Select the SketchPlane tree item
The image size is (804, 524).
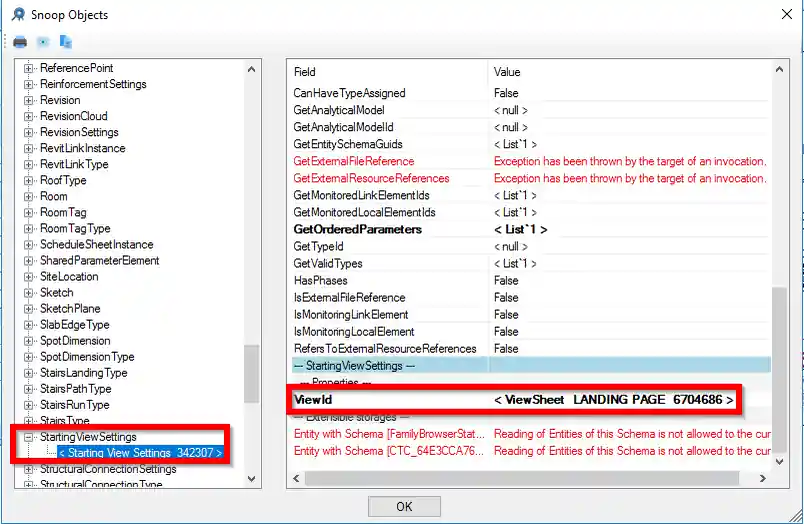point(70,309)
